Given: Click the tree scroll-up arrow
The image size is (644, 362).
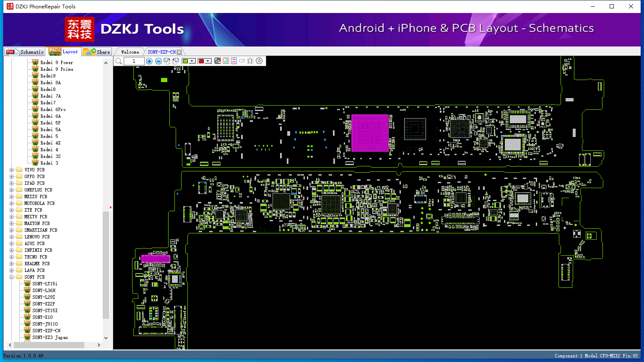Looking at the screenshot, I should (106, 62).
